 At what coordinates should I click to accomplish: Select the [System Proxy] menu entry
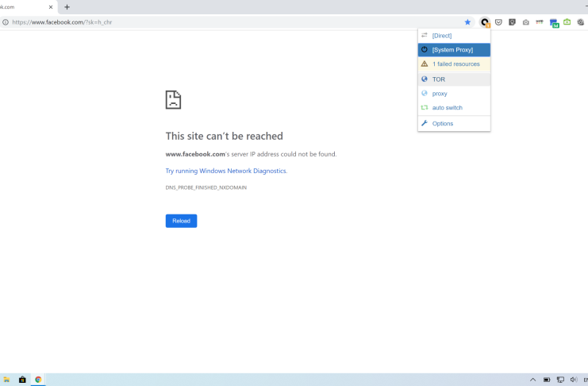coord(454,49)
